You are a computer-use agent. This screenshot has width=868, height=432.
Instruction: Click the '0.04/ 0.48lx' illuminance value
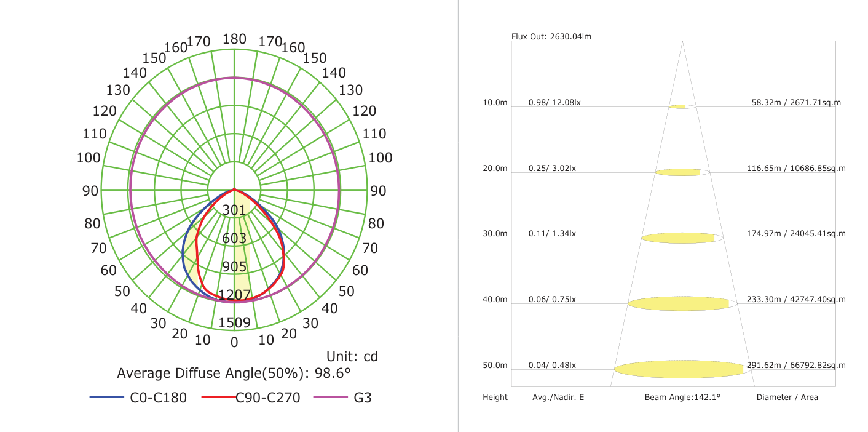552,366
